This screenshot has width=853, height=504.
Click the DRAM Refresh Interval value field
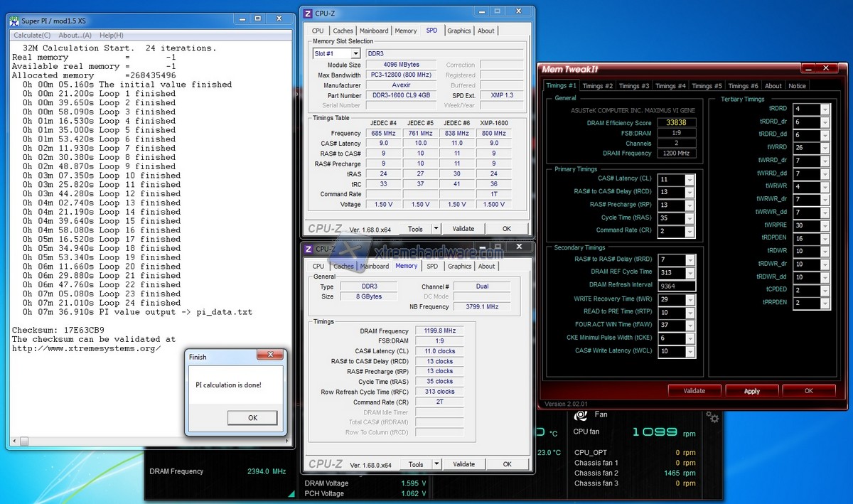(677, 286)
